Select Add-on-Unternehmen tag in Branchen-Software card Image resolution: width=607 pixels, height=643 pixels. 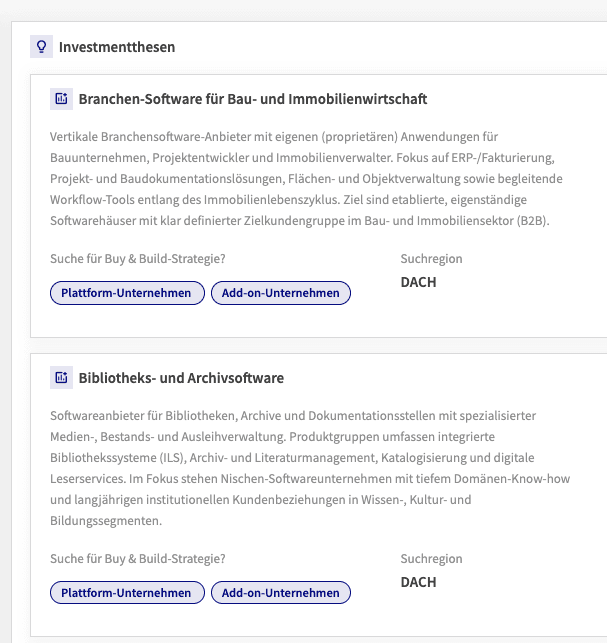coord(281,293)
